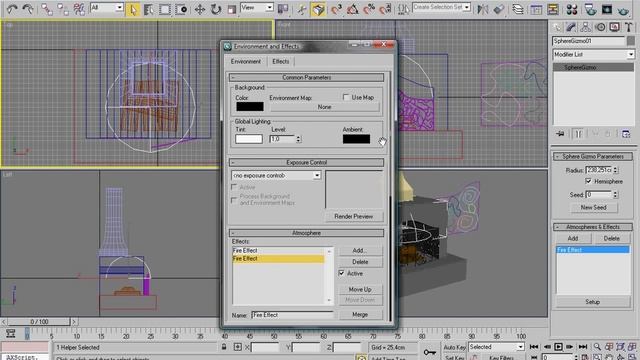
Task: Enable the Use Map checkbox
Action: point(346,97)
